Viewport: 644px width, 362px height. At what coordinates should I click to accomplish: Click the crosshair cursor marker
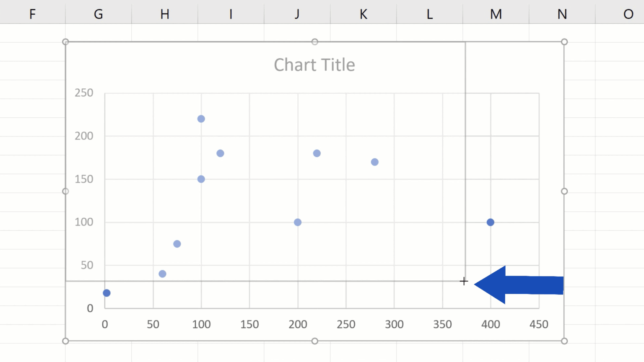point(464,281)
